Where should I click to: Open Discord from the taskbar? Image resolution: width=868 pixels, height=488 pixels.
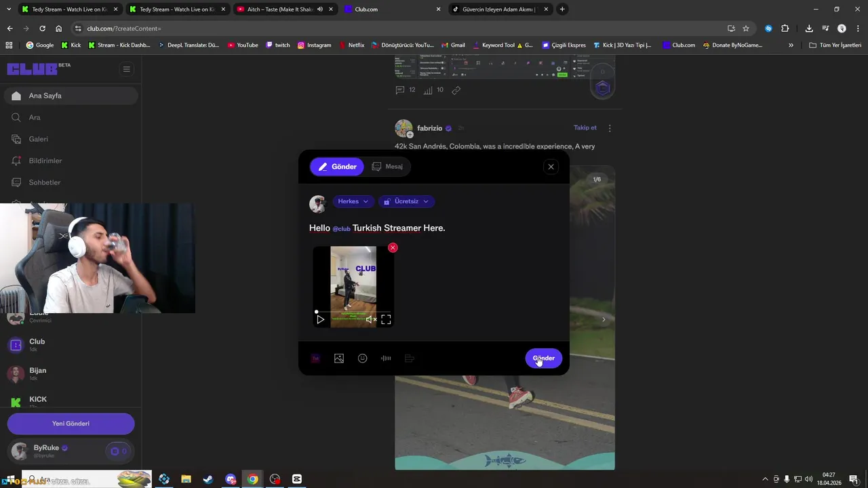[x=231, y=479]
